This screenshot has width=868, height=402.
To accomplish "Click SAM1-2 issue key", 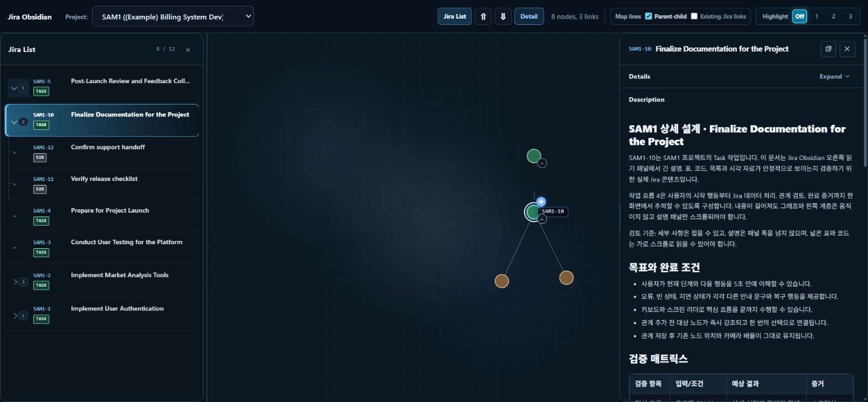I will point(42,275).
